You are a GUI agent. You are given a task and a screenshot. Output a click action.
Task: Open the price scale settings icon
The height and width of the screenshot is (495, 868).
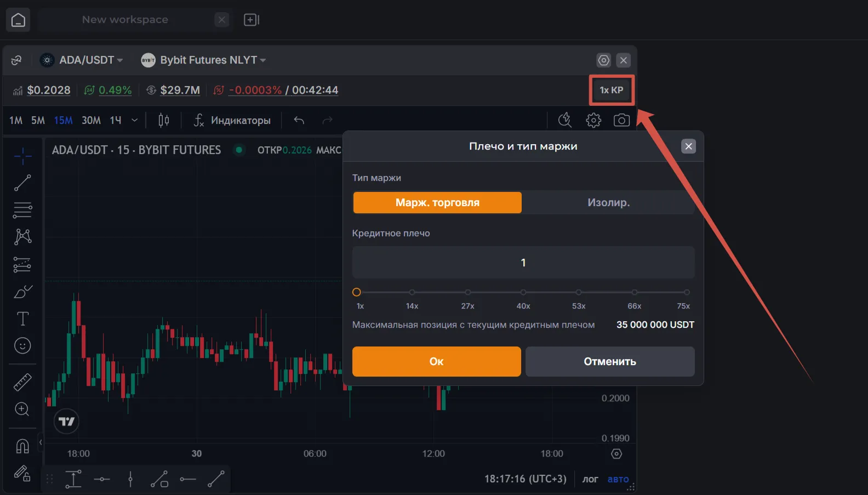616,454
